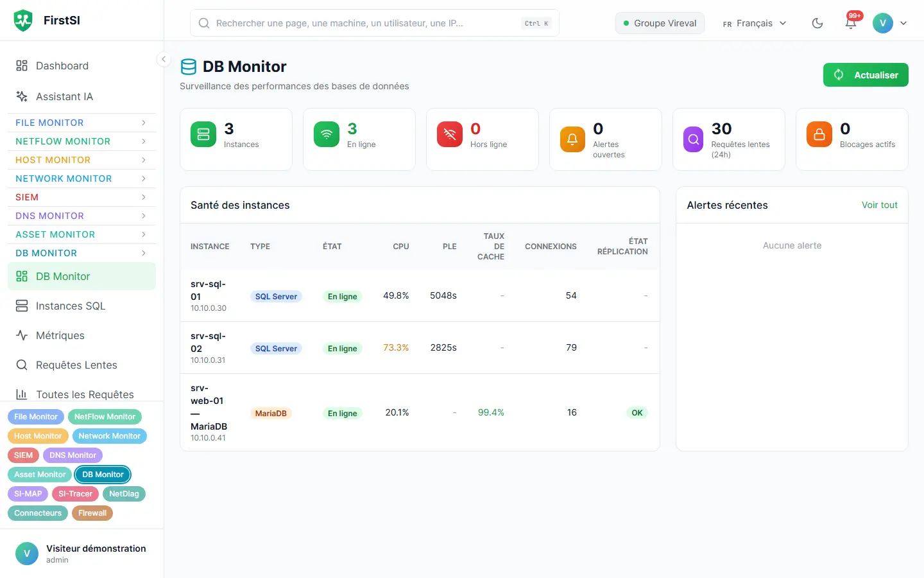Click the srv-web-01 MariaDB instance name
The height and width of the screenshot is (578, 924).
(209, 407)
